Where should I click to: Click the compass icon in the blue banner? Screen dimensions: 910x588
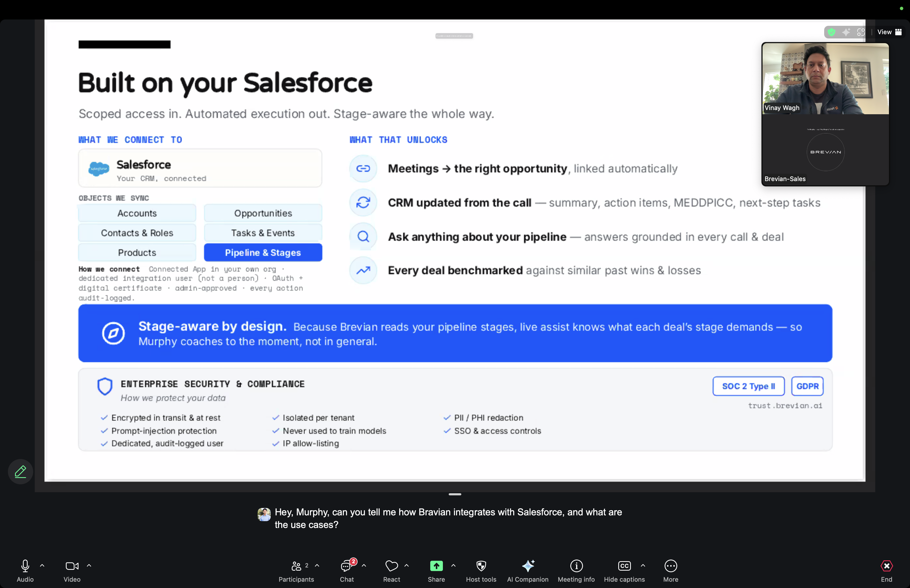pyautogui.click(x=113, y=333)
